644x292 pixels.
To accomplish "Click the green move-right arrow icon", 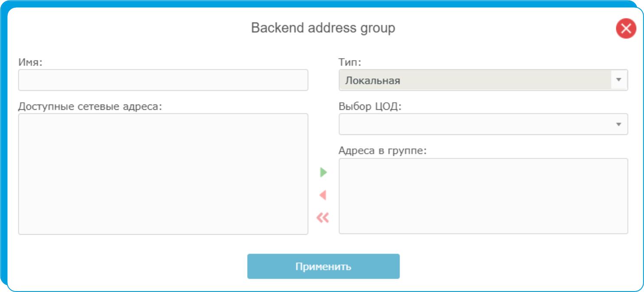I will coord(324,172).
